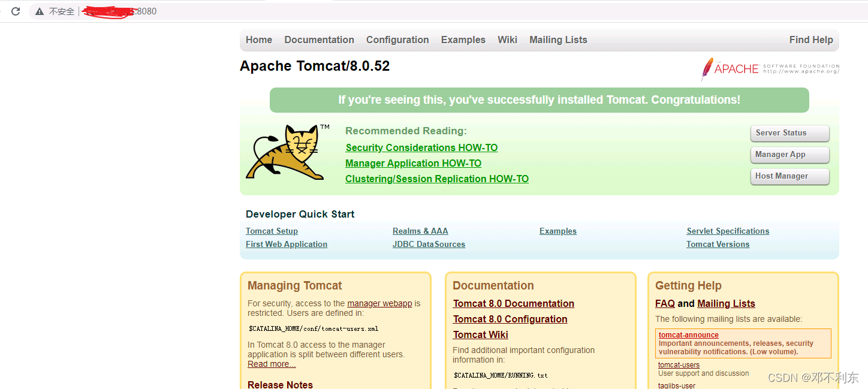Click the Read more... link
Screen dimensions: 868x389
point(272,364)
